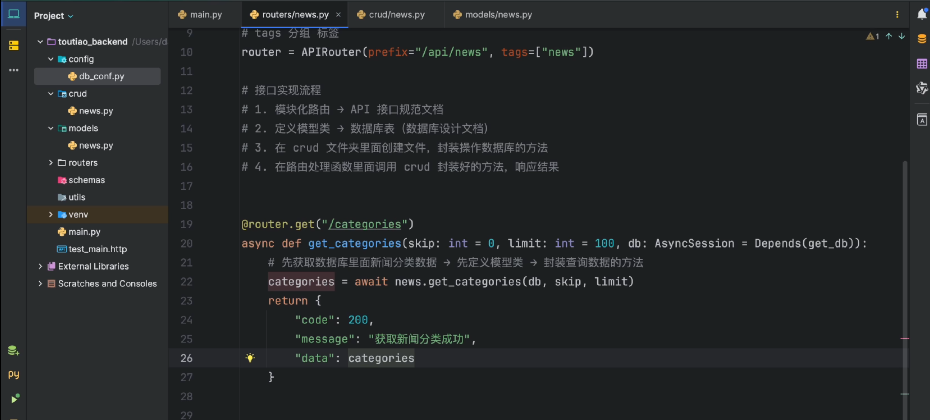The width and height of the screenshot is (930, 420).
Task: Click the pink error stripe marker near line 25
Action: click(904, 338)
